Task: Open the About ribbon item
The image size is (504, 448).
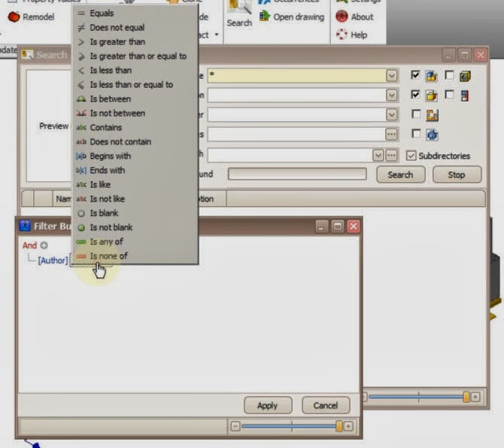Action: point(354,17)
